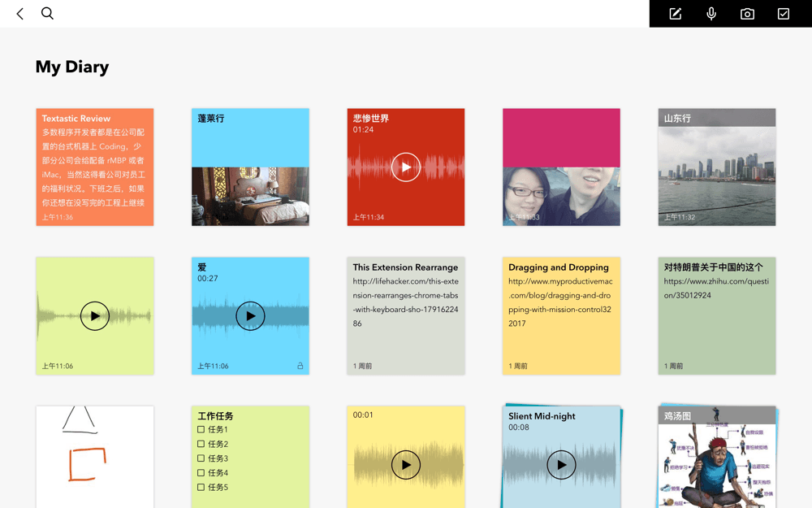Screen dimensions: 812x508
Task: Play the untitled green audio note
Action: [x=95, y=316]
